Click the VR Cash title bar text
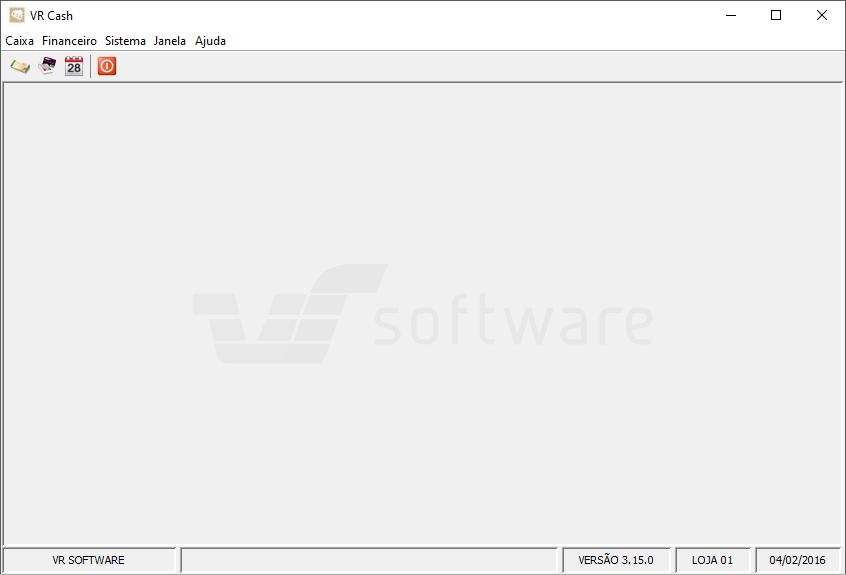Viewport: 846px width, 575px height. pyautogui.click(x=52, y=15)
